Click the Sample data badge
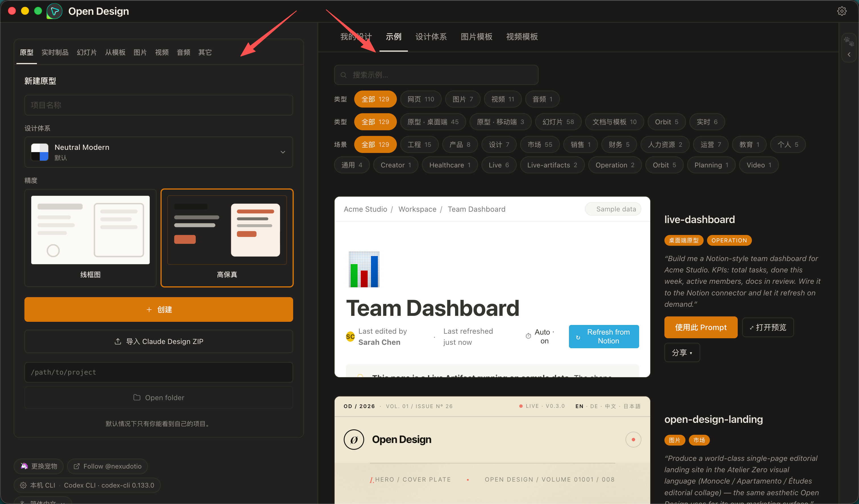This screenshot has height=504, width=859. (613, 209)
